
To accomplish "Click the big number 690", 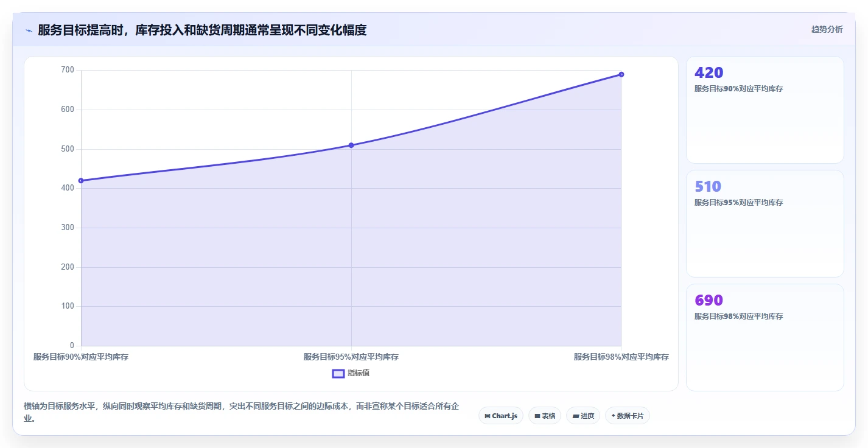I will [x=709, y=300].
